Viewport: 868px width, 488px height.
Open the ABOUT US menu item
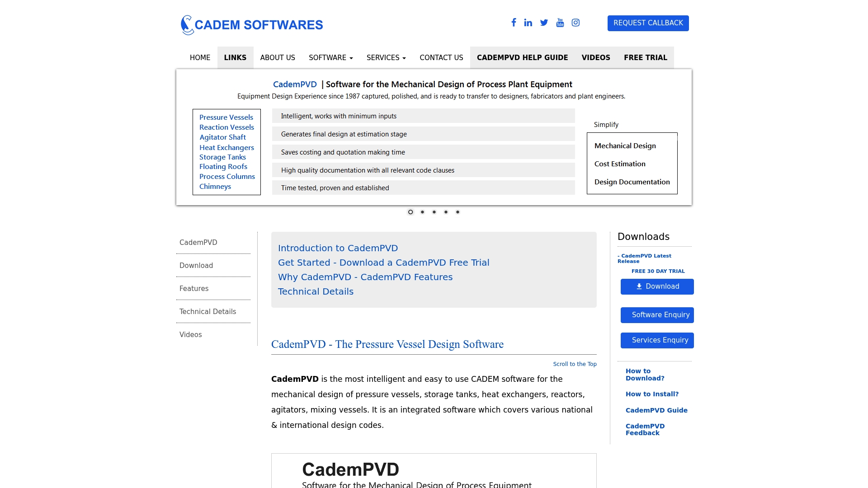(x=278, y=58)
